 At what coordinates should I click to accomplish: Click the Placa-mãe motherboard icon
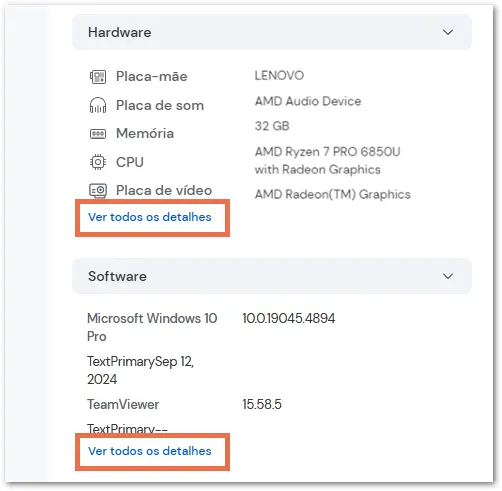98,77
